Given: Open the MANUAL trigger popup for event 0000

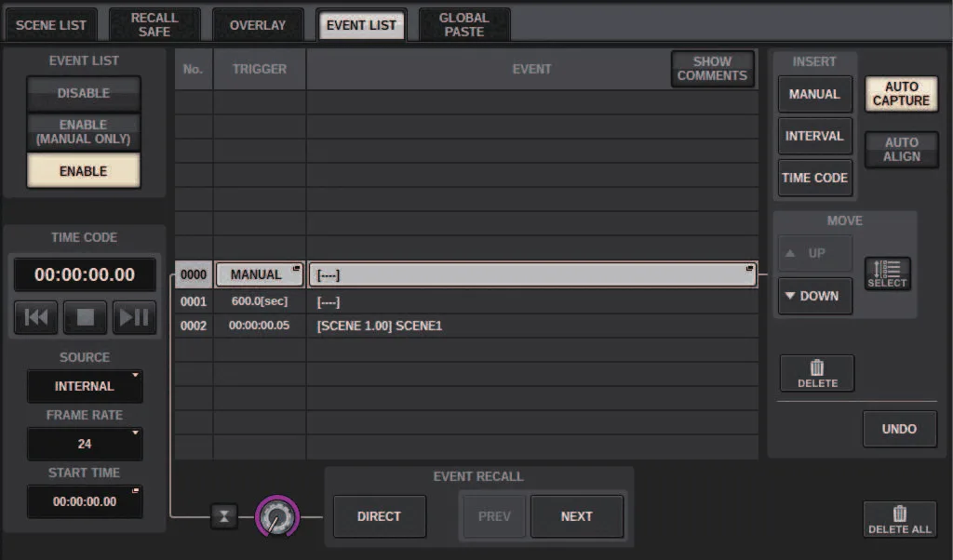Looking at the screenshot, I should tap(259, 274).
